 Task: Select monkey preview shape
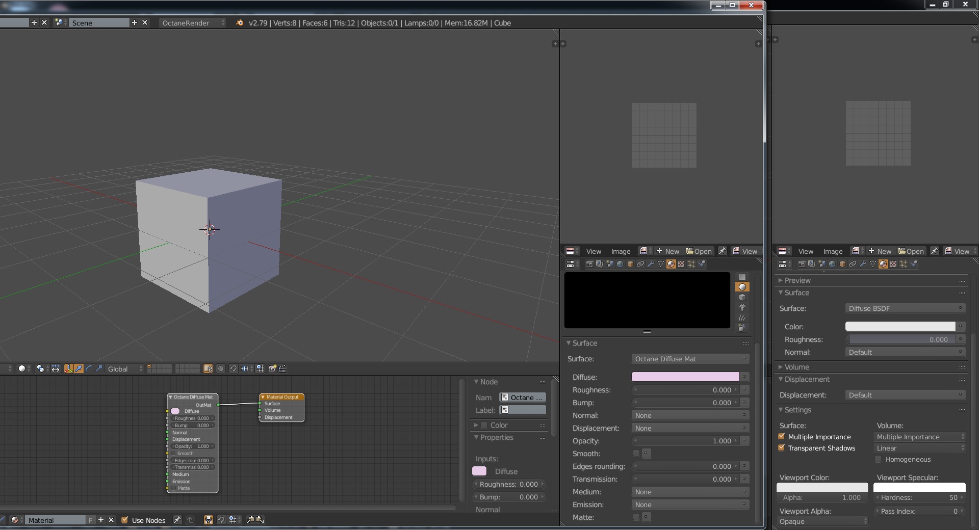point(742,307)
